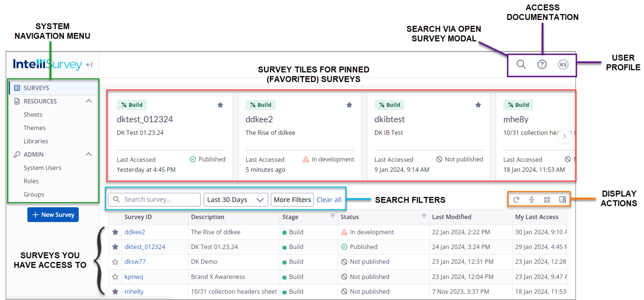The image size is (644, 300).
Task: Open the dkibtest pinned tile title
Action: point(389,119)
